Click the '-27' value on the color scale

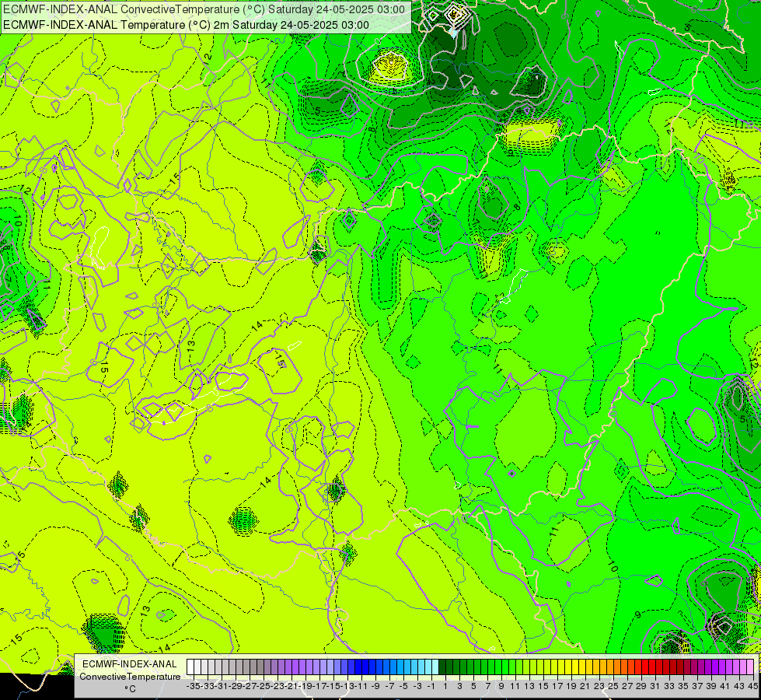[250, 686]
